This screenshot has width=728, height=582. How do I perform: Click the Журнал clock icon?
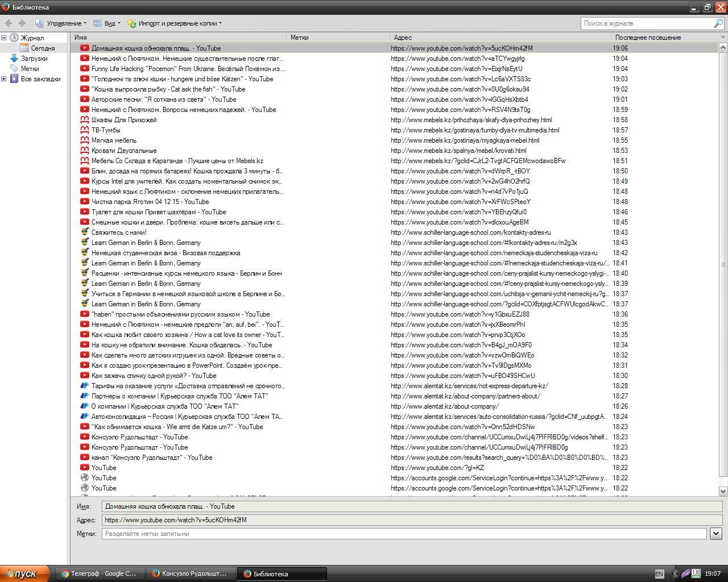(14, 38)
